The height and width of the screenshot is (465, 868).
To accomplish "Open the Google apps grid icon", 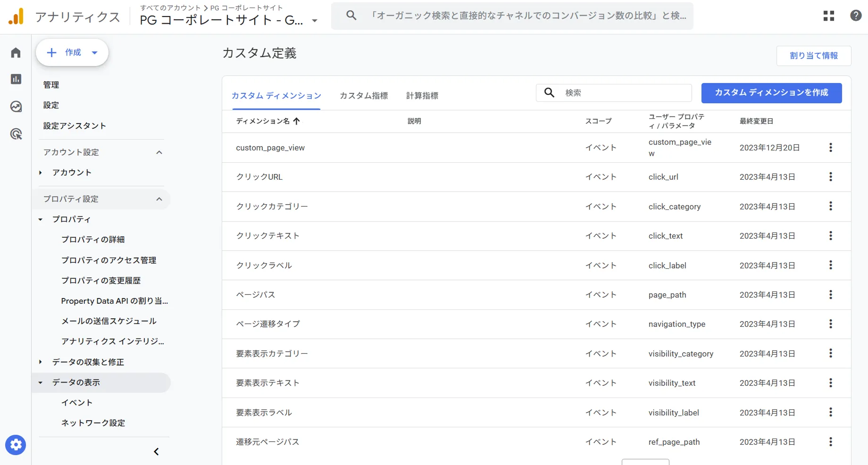I will [x=829, y=16].
